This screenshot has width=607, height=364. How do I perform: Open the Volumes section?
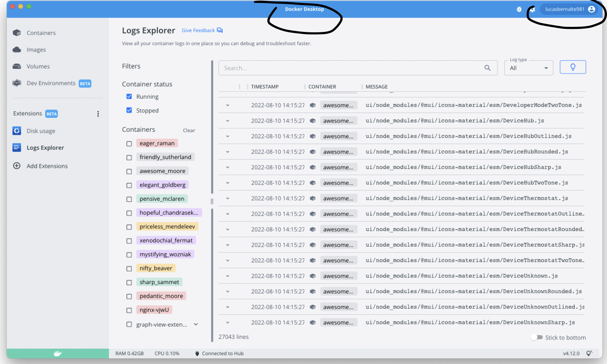38,66
